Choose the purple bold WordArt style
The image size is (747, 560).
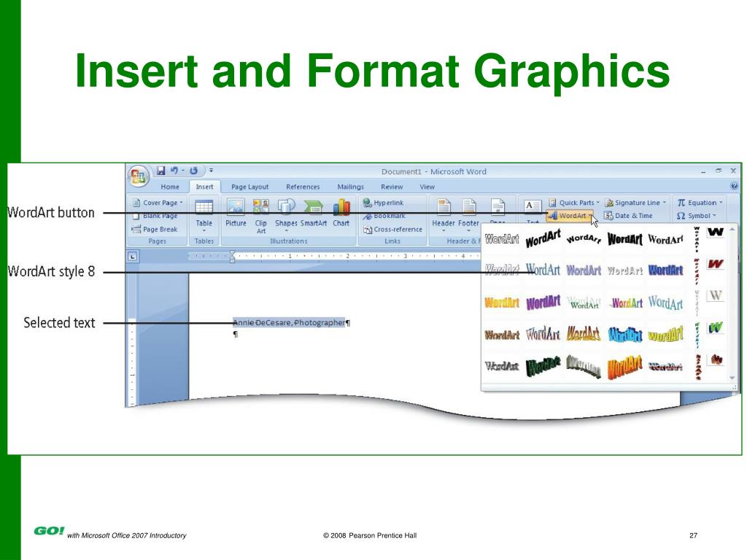543,303
